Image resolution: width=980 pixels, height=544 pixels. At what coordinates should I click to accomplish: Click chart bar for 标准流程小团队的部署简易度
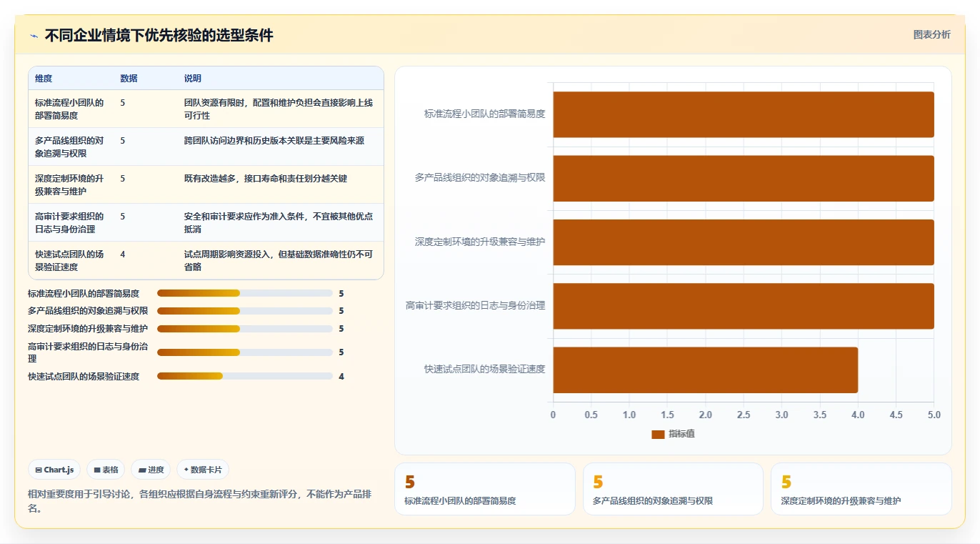pyautogui.click(x=744, y=114)
